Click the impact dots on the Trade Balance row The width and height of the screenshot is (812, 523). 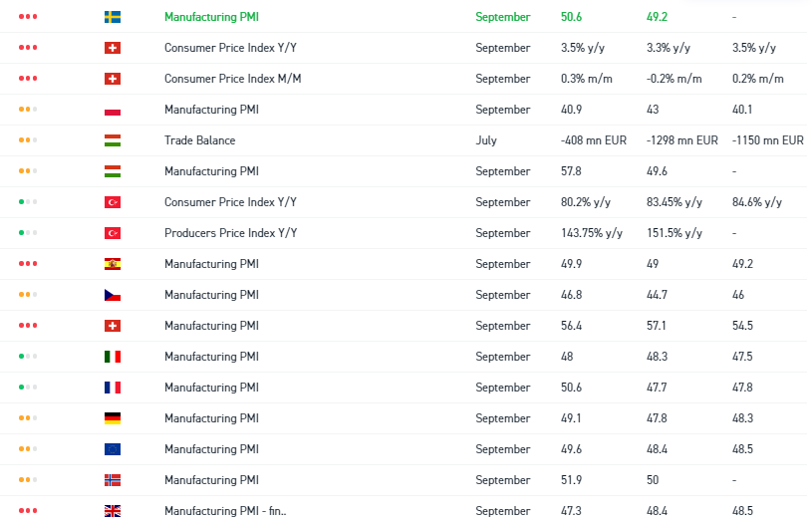coord(28,140)
